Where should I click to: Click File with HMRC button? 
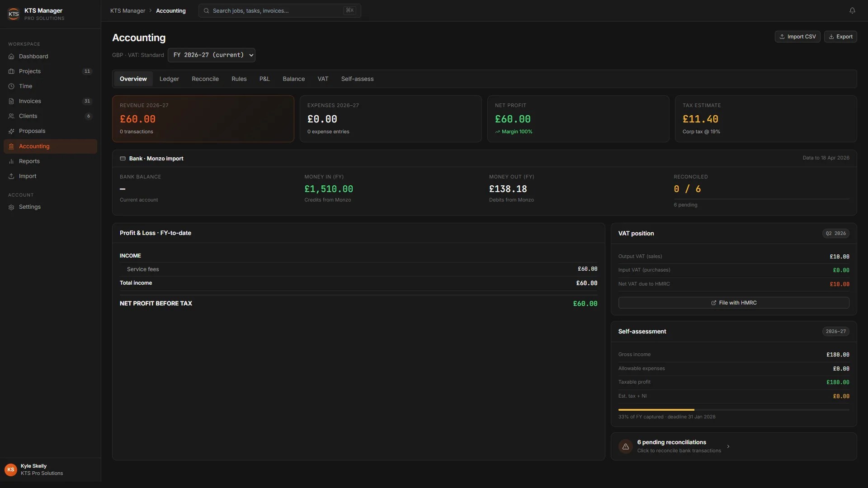pos(734,303)
